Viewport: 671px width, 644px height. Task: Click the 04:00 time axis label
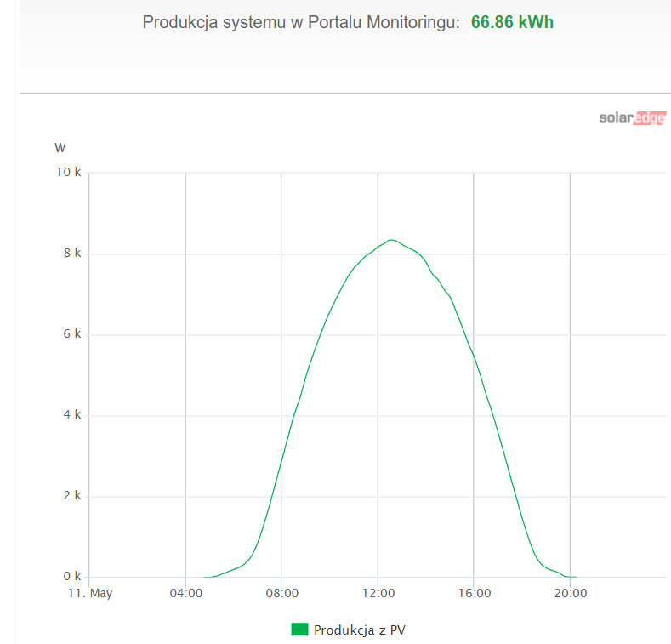click(x=186, y=593)
